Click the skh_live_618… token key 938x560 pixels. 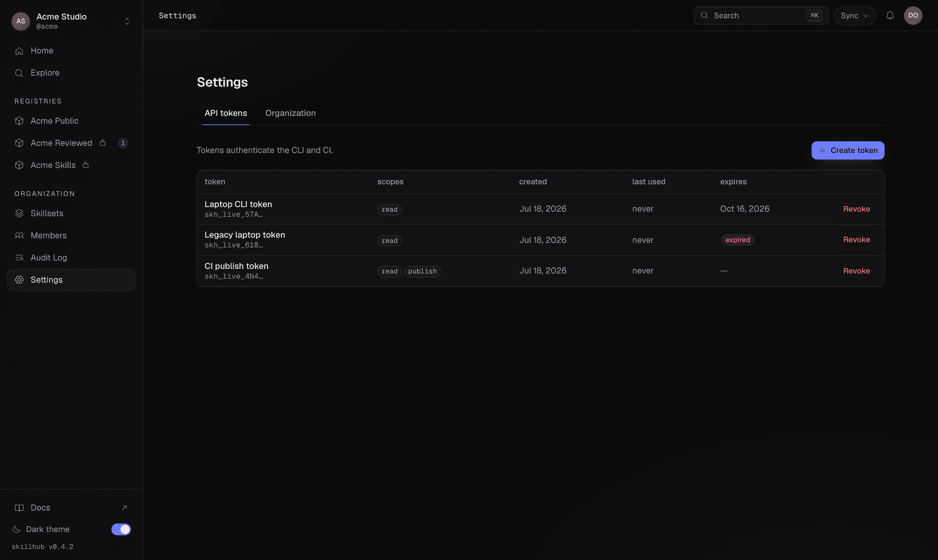[234, 245]
